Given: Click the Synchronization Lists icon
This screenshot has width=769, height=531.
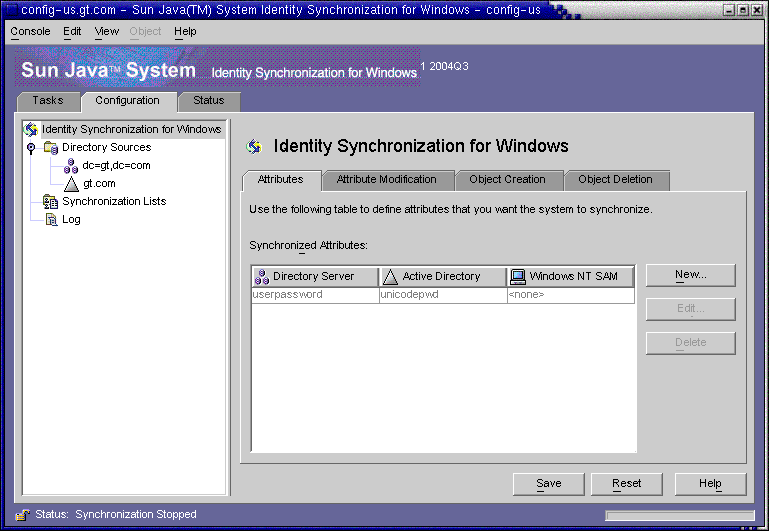Looking at the screenshot, I should click(x=51, y=202).
